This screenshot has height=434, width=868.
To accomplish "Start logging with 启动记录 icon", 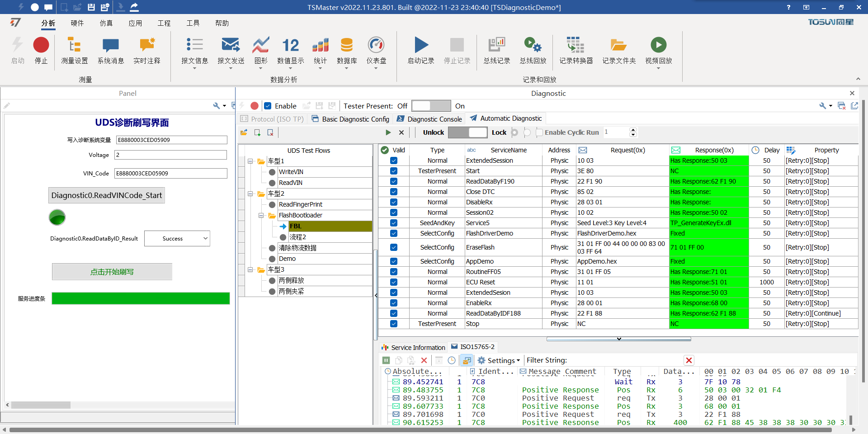I will click(421, 45).
